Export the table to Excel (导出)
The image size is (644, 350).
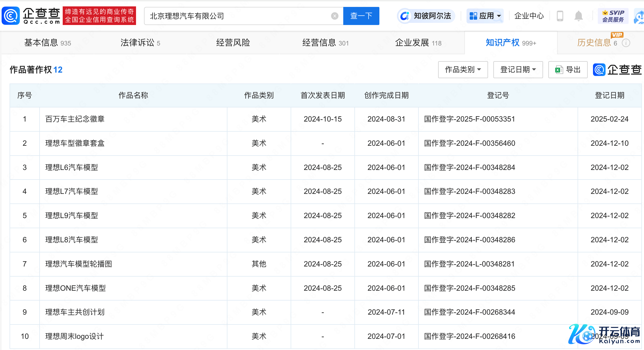tap(568, 70)
